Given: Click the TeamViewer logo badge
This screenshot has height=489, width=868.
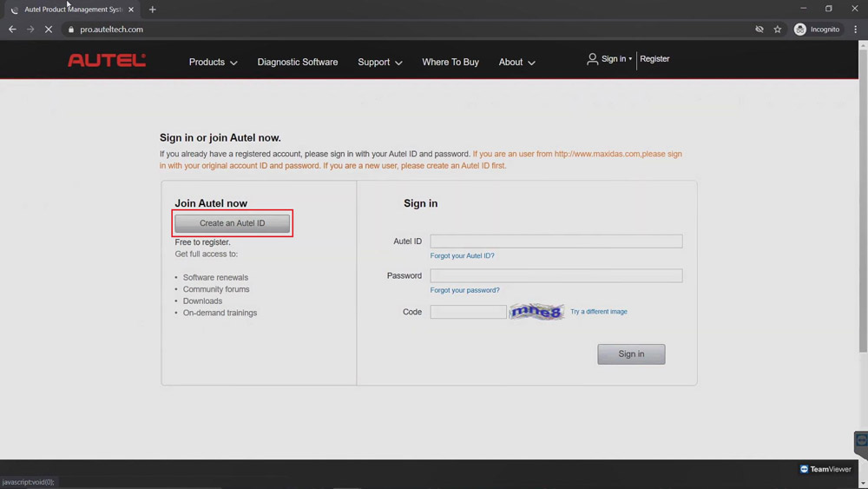Looking at the screenshot, I should [x=825, y=469].
